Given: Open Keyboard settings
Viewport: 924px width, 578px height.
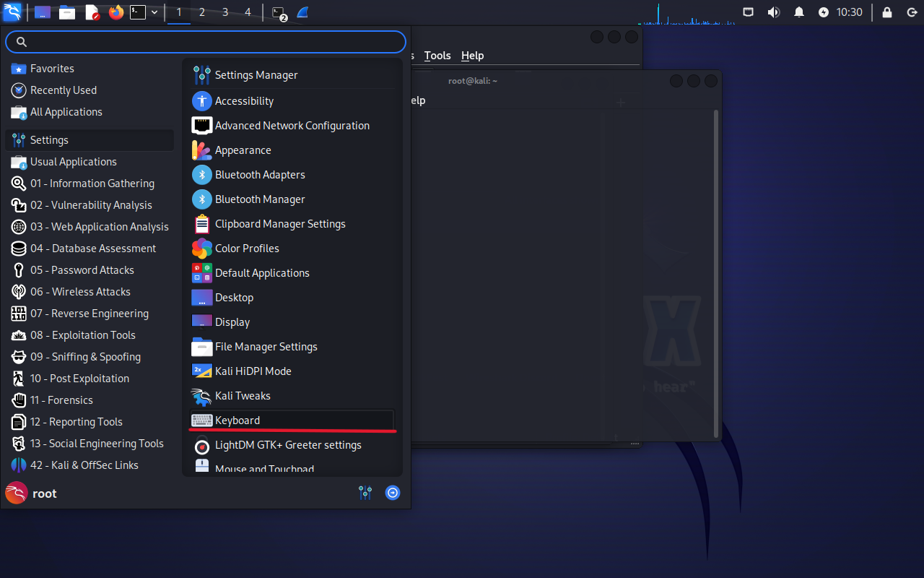Looking at the screenshot, I should pyautogui.click(x=292, y=420).
